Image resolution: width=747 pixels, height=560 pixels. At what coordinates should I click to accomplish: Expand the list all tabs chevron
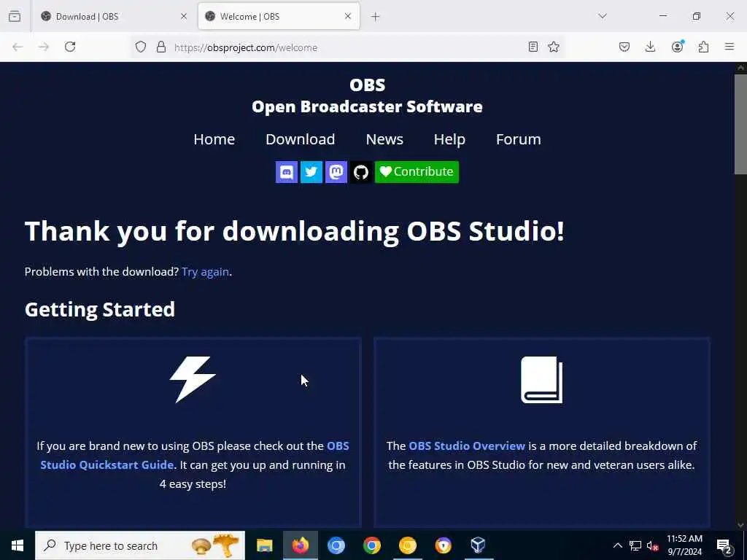tap(603, 16)
